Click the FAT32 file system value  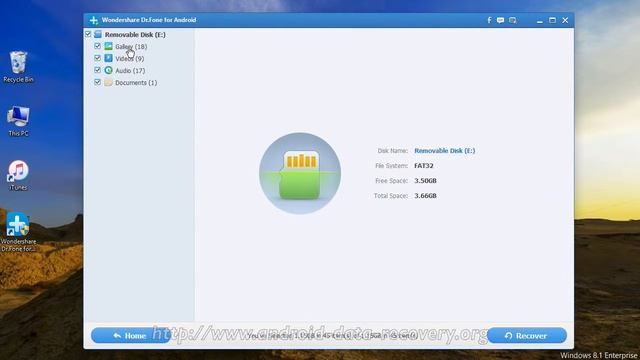(x=424, y=166)
